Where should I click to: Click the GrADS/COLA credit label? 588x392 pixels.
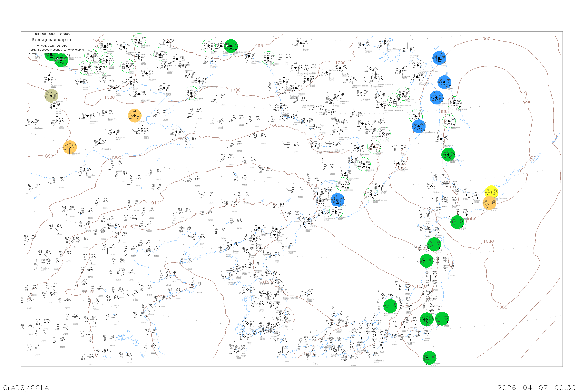pos(26,387)
